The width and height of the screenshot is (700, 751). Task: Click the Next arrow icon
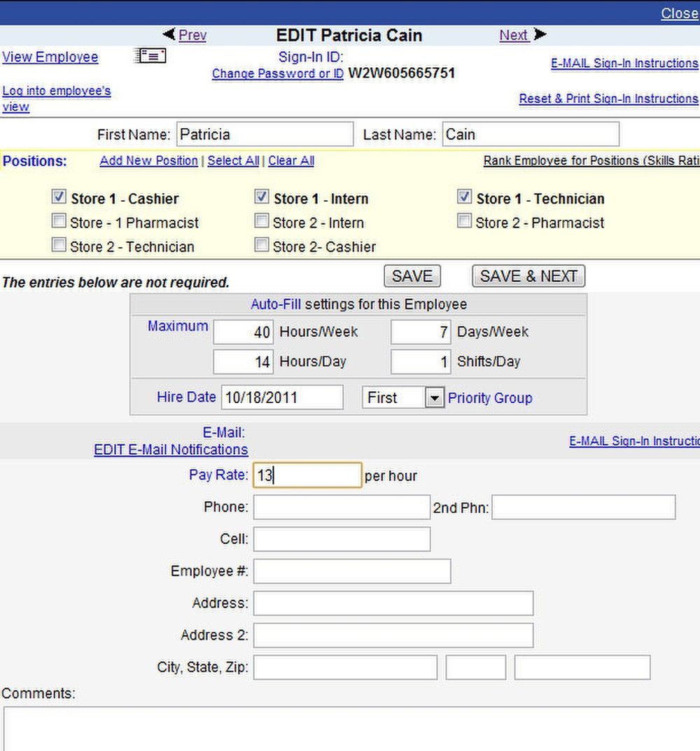click(x=540, y=34)
